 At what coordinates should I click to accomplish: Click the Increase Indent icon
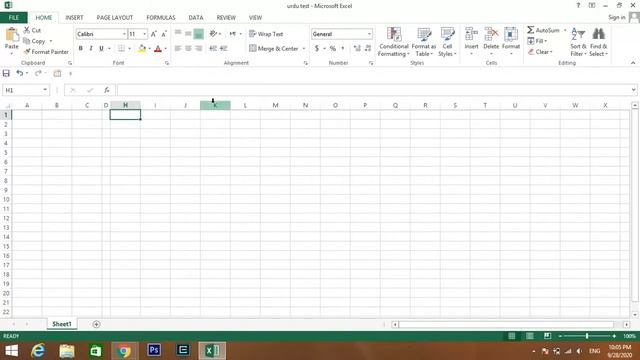pyautogui.click(x=224, y=48)
